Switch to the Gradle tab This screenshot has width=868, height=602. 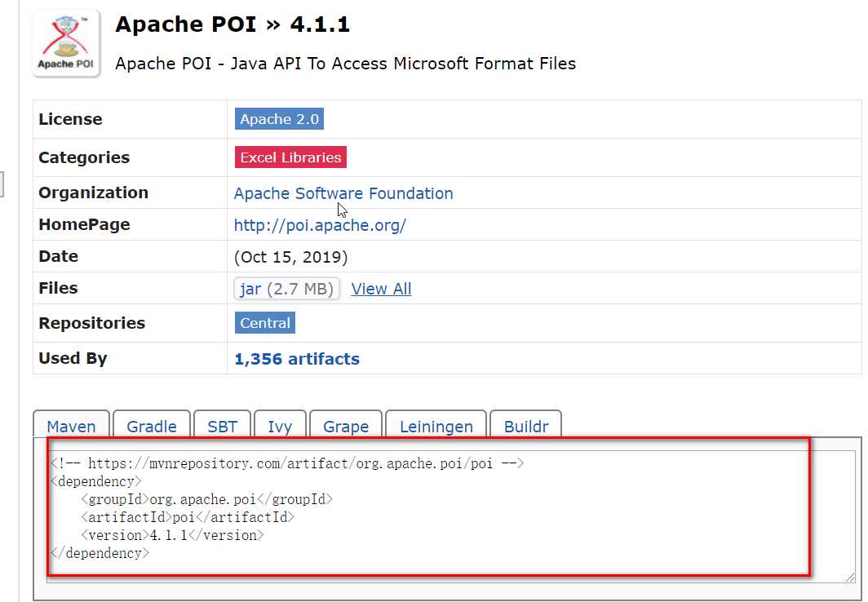click(x=152, y=425)
